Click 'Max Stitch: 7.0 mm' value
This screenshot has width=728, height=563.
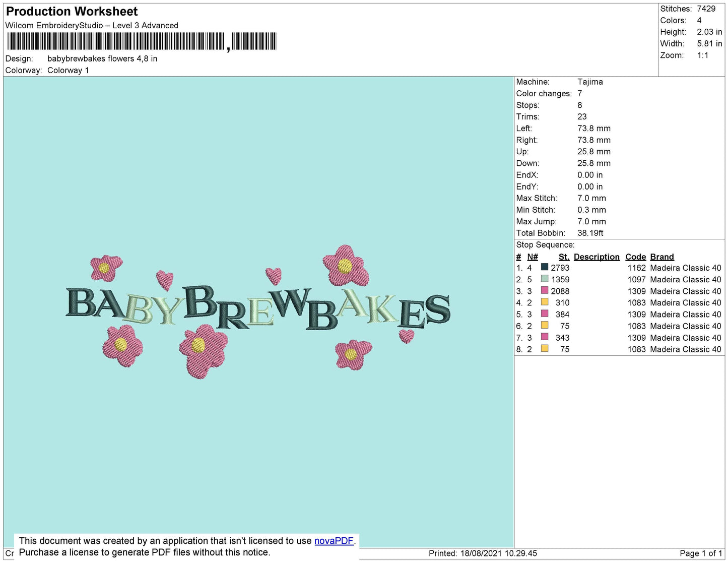[x=591, y=198]
